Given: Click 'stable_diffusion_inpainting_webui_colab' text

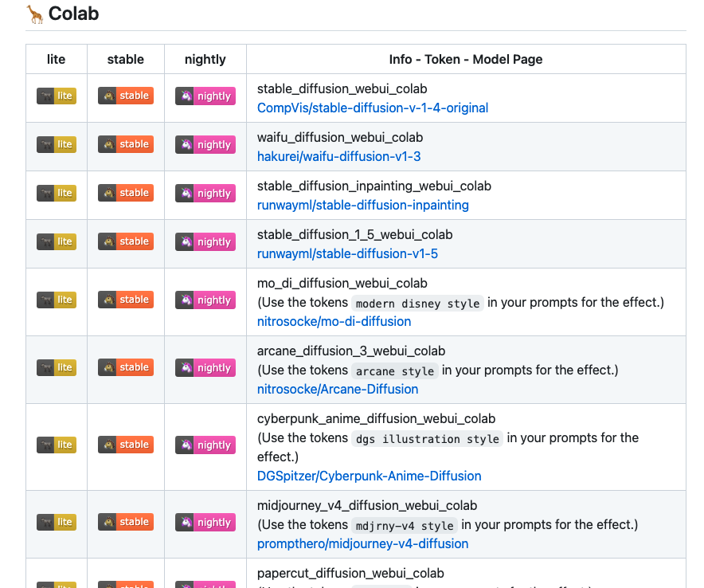Looking at the screenshot, I should point(374,186).
